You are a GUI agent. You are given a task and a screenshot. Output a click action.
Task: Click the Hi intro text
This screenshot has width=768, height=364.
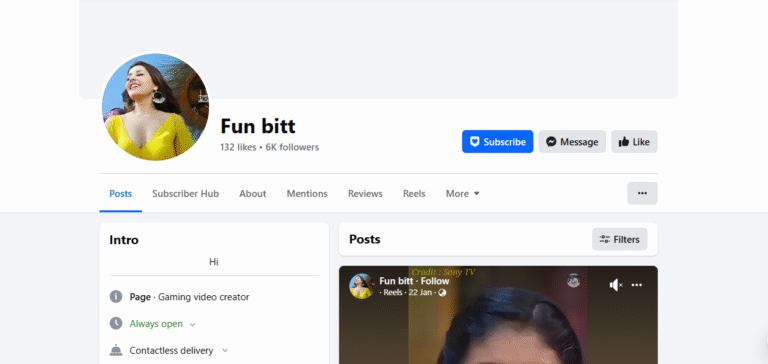[x=214, y=262]
